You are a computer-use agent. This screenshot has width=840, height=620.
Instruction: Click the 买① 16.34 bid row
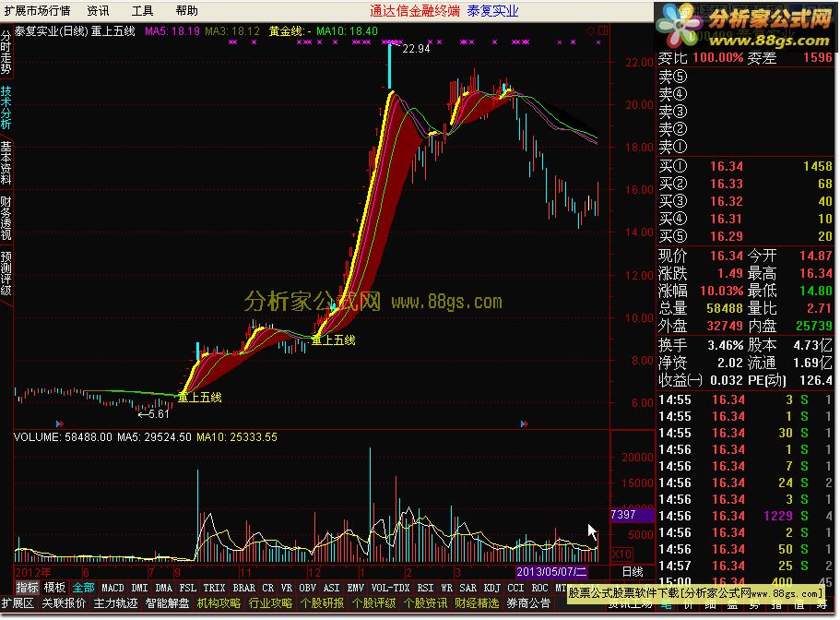[x=745, y=167]
